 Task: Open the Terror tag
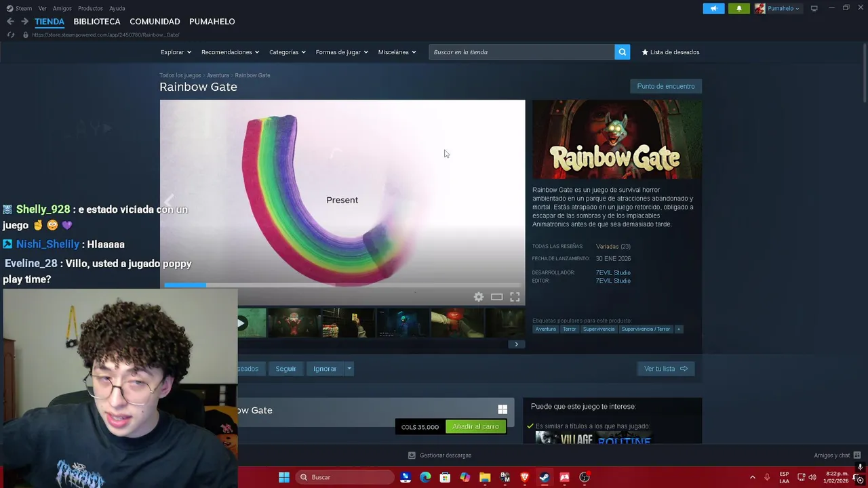(569, 329)
